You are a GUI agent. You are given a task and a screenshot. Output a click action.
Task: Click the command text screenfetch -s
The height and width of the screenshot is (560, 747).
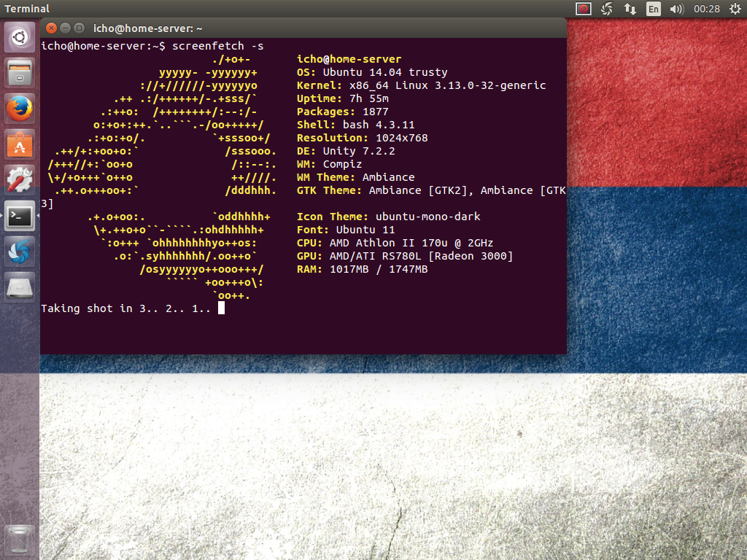pos(217,46)
